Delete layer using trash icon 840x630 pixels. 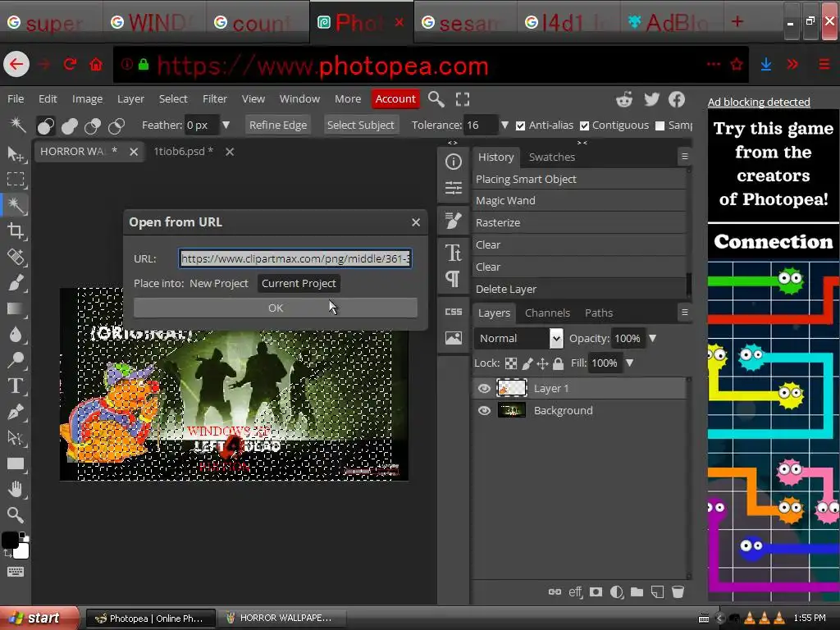(678, 592)
